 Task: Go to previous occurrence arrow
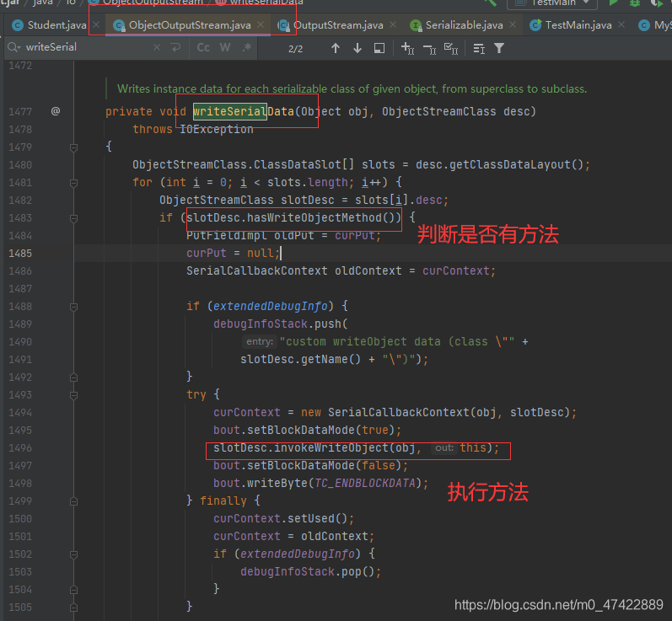pos(336,48)
